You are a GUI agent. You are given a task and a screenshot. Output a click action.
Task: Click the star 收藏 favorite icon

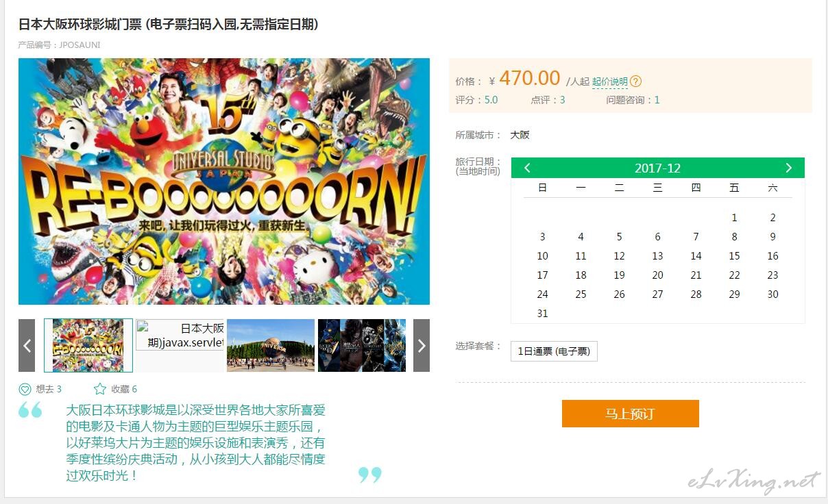(100, 389)
